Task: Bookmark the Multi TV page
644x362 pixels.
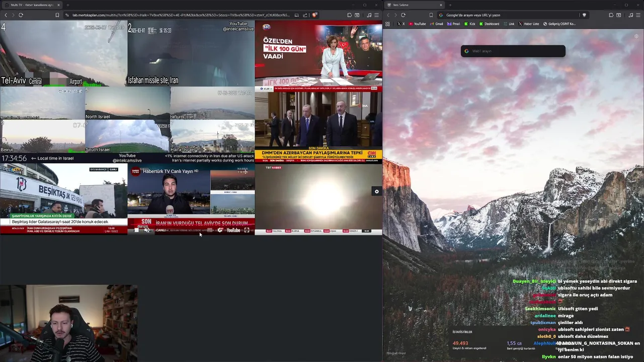Action: [x=57, y=15]
